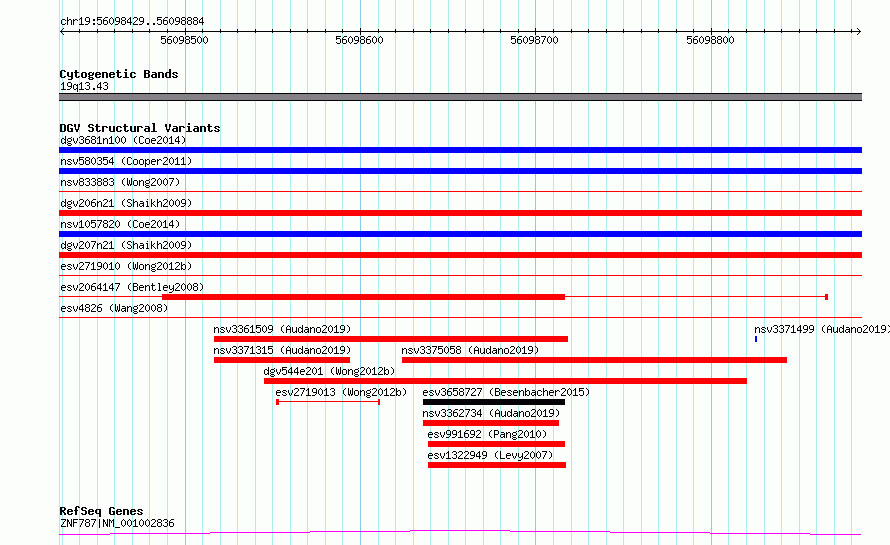Click the dgv3681n100 (Coe2014) variant label
890x545 pixels.
(x=123, y=140)
